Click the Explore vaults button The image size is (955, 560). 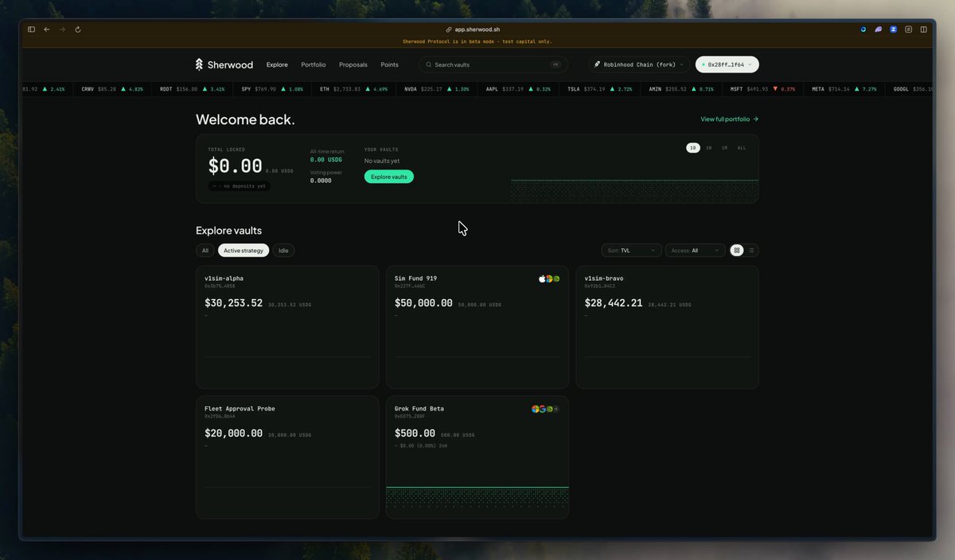tap(389, 177)
